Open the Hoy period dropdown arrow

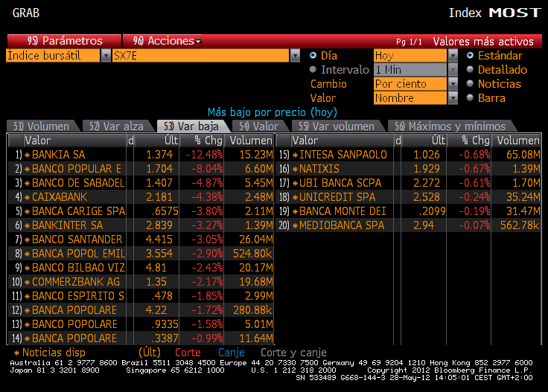tap(453, 56)
